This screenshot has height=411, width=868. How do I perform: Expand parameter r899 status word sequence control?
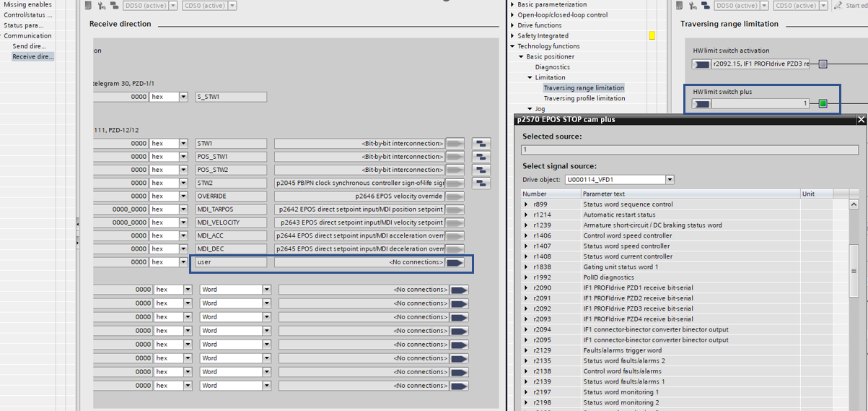click(x=526, y=204)
